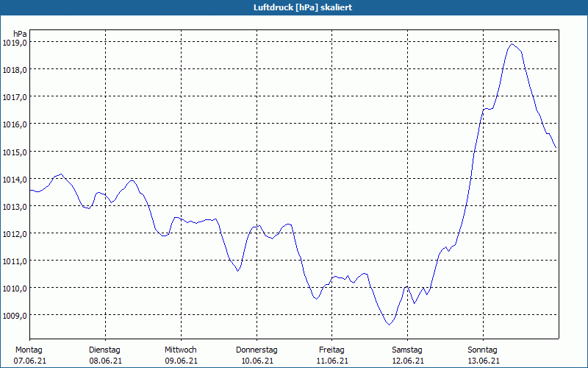The height and width of the screenshot is (368, 588).
Task: Select the 1013,0 y-axis tick label
Action: tap(15, 206)
